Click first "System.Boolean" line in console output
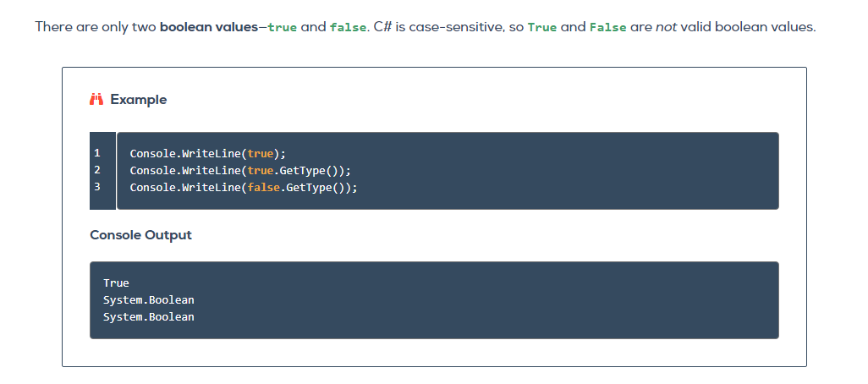The width and height of the screenshot is (868, 384). (148, 299)
